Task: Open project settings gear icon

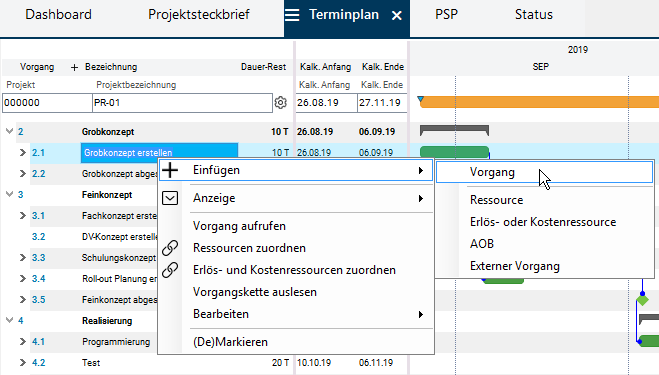Action: coord(281,103)
